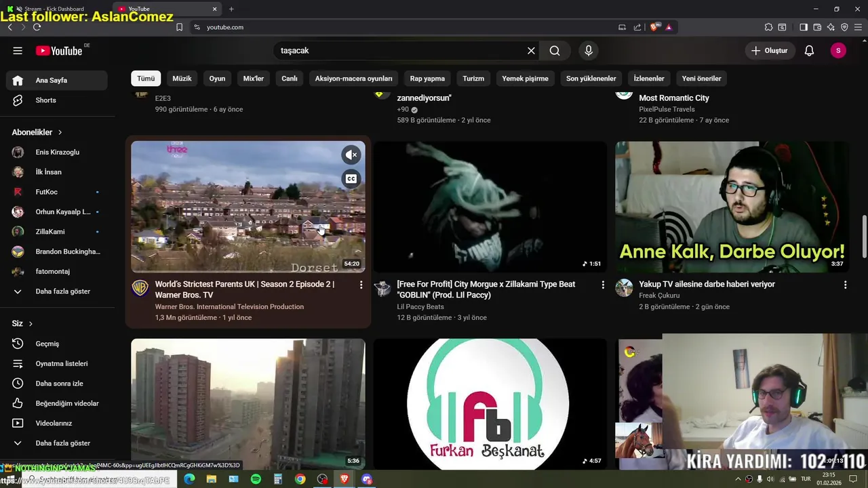Click the magnifier search button
Screen dimensions: 868x488
(555, 51)
